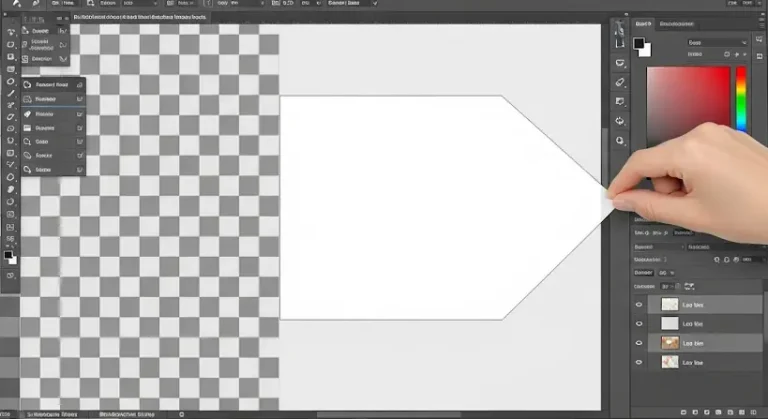The width and height of the screenshot is (768, 419).
Task: Open the dropdown at top of color panel
Action: pos(716,43)
